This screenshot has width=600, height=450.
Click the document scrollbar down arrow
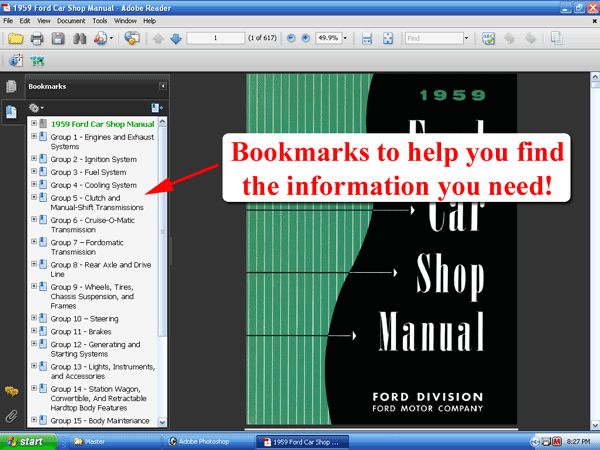pos(595,425)
